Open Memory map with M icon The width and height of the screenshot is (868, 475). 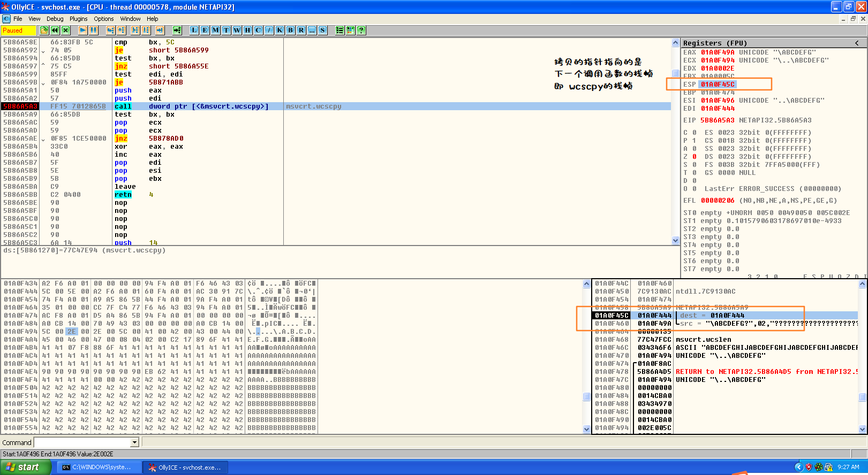pyautogui.click(x=215, y=30)
